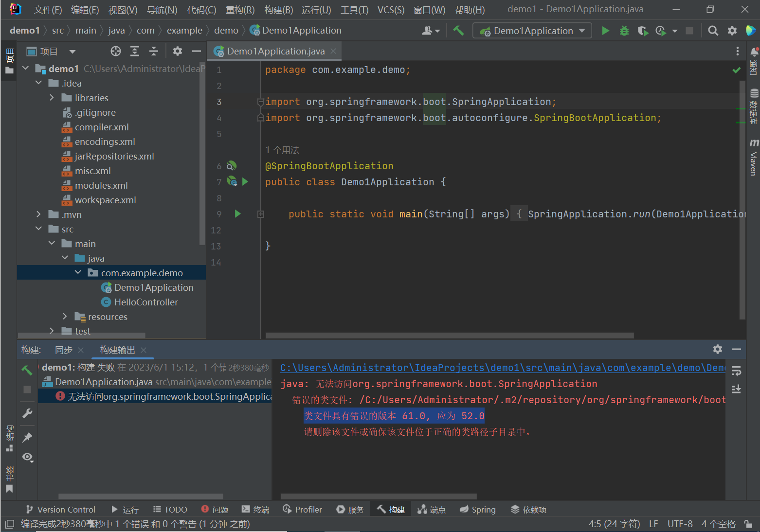Switch to the 同步 tab in build panel

(x=64, y=350)
